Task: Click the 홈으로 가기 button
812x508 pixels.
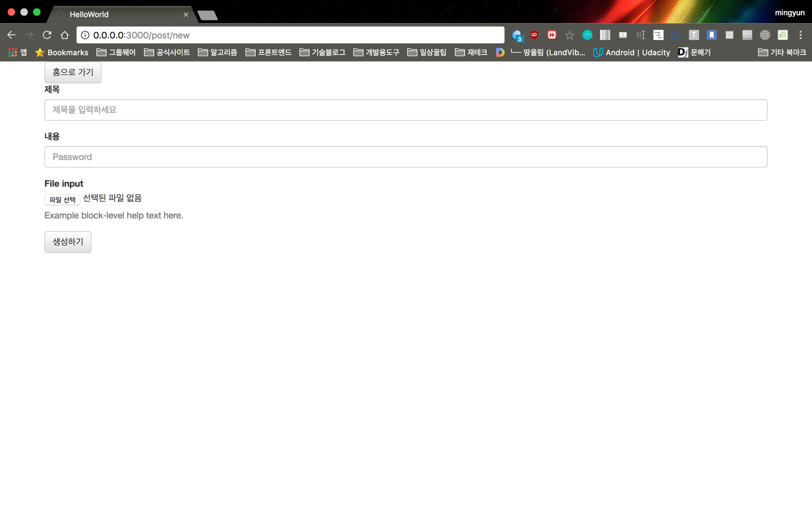Action: click(73, 72)
